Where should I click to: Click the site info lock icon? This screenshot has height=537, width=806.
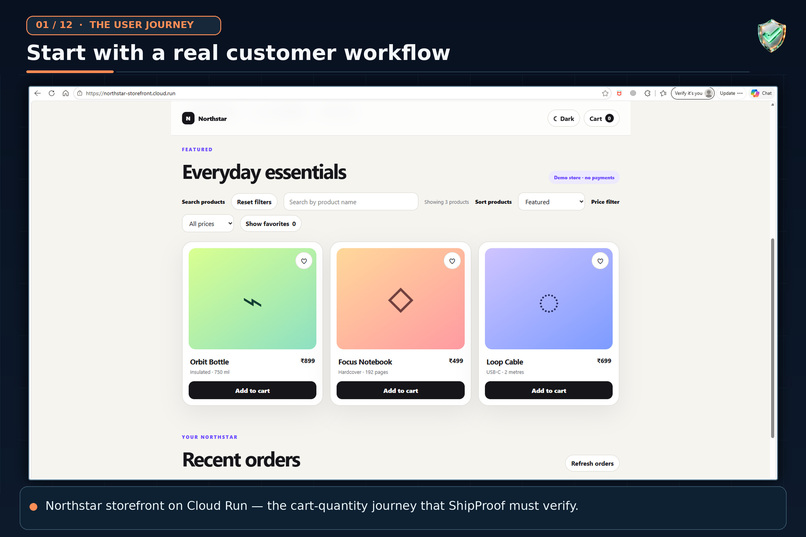tap(79, 93)
